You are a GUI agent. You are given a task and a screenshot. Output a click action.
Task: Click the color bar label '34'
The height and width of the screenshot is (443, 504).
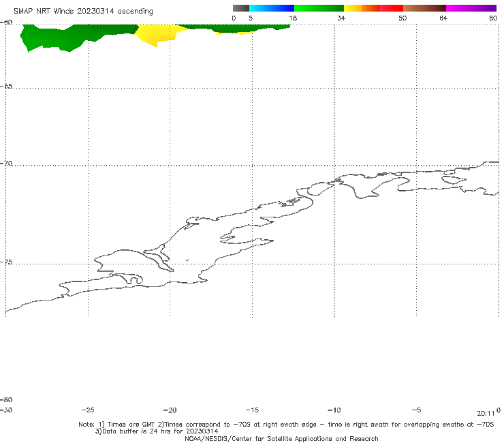341,18
